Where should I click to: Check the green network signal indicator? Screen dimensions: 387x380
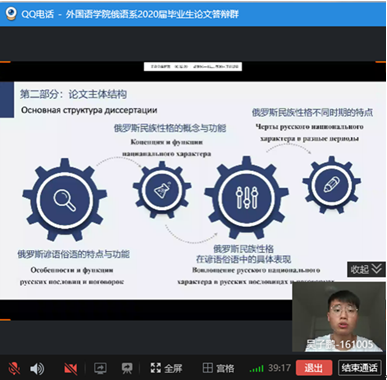pos(256,369)
